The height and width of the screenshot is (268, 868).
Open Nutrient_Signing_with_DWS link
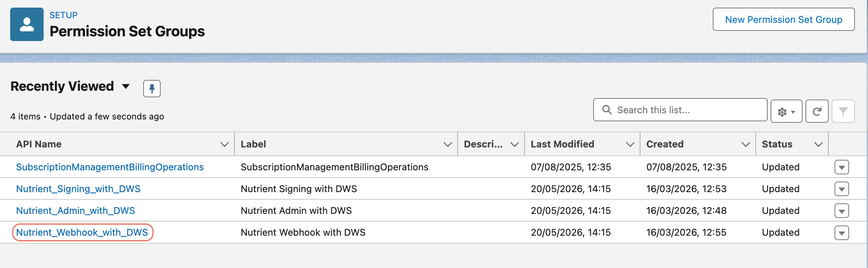(78, 189)
